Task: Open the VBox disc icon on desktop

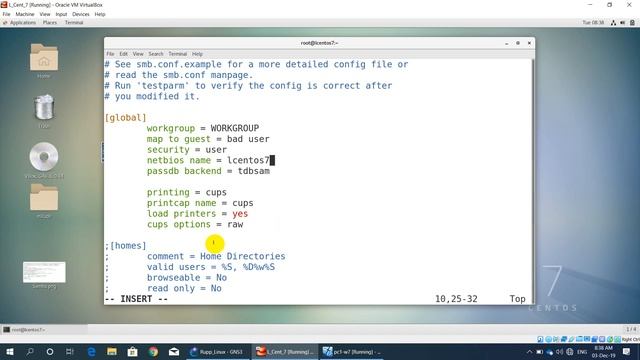Action: tap(44, 157)
